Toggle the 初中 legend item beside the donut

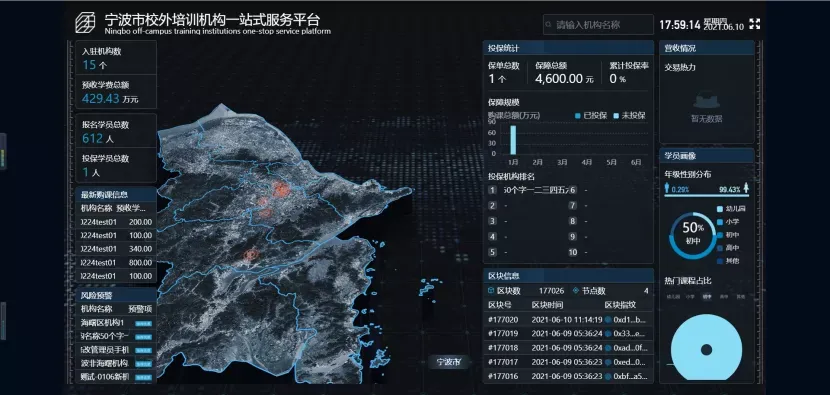(728, 235)
